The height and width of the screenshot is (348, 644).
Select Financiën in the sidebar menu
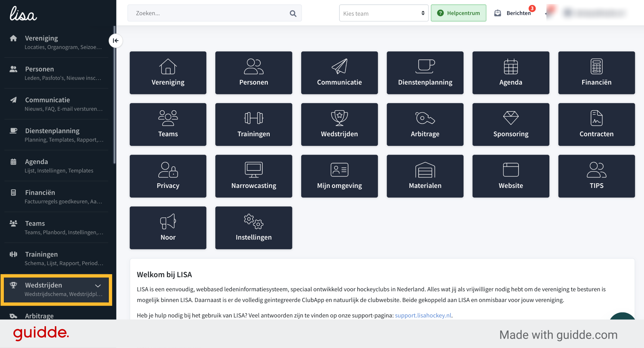[x=56, y=197]
